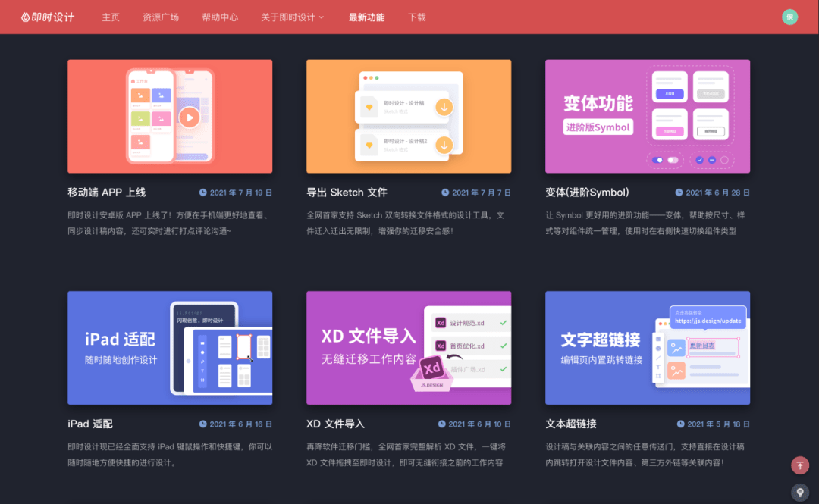Click the clock icon beside 2021 年 6 月 10 日
This screenshot has height=504, width=819.
pos(442,424)
